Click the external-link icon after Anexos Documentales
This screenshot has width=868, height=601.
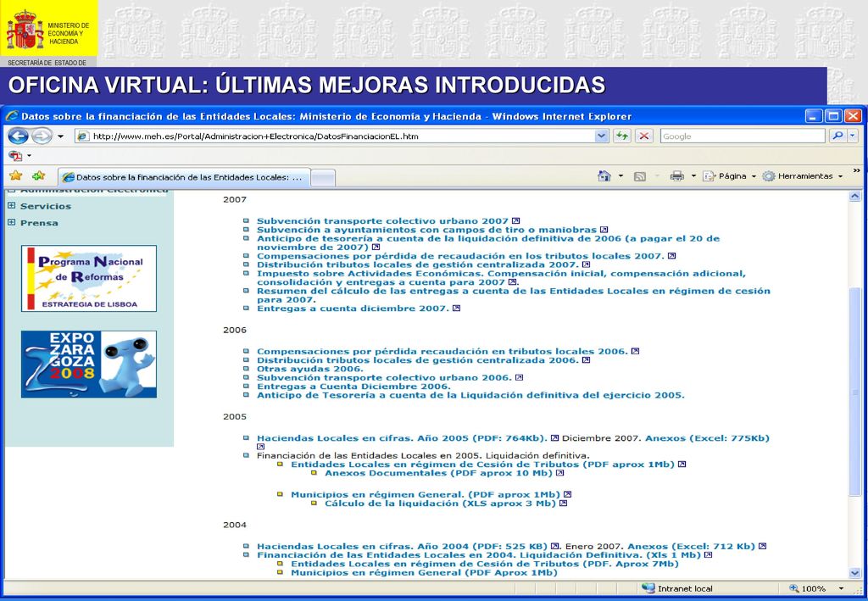coord(560,473)
